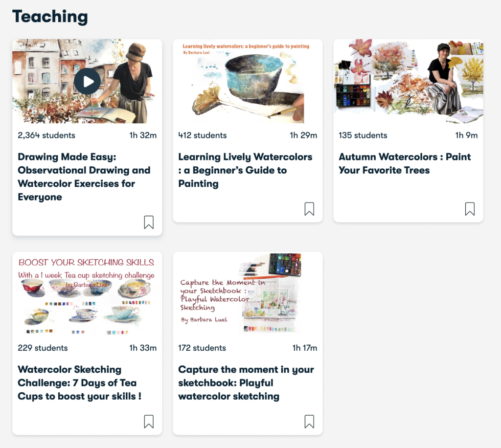The image size is (501, 448).
Task: Open Autumn Watercolors: Paint Your Favorite Trees
Action: click(405, 163)
